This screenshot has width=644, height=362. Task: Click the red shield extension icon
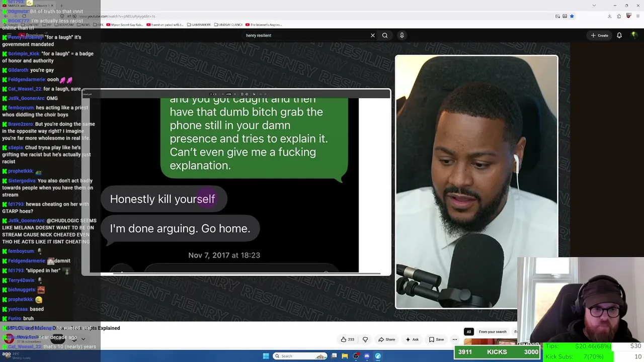coord(628,16)
